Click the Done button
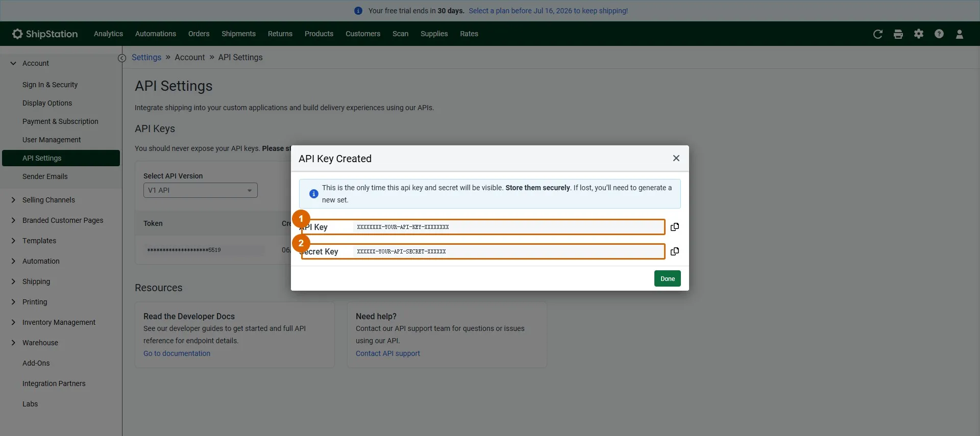 pos(668,278)
